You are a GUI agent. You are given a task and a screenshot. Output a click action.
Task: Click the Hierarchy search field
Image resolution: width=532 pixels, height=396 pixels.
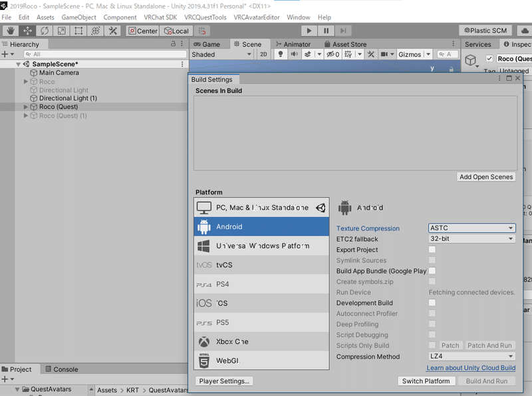[105, 55]
